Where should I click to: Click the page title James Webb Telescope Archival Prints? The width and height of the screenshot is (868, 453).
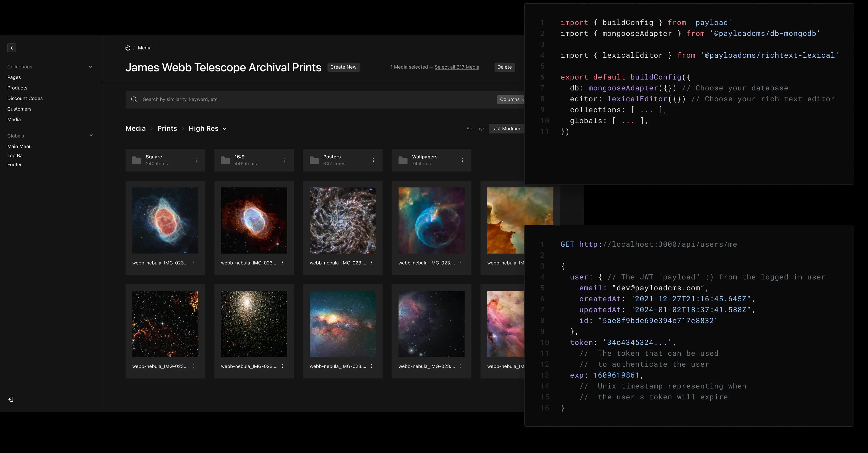[x=223, y=67]
